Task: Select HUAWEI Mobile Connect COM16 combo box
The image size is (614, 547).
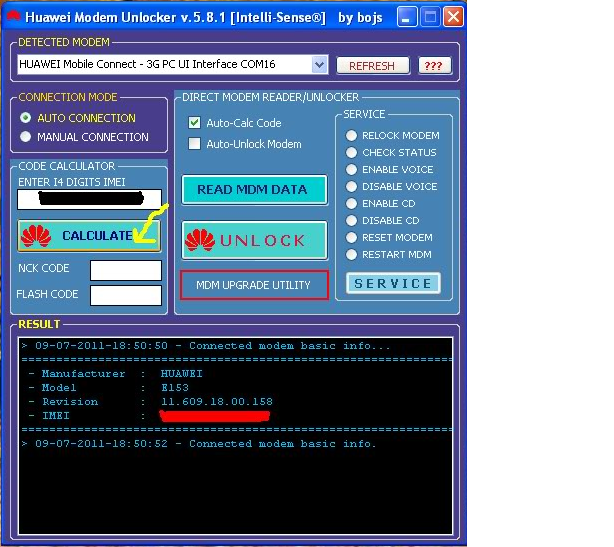Action: 173,65
